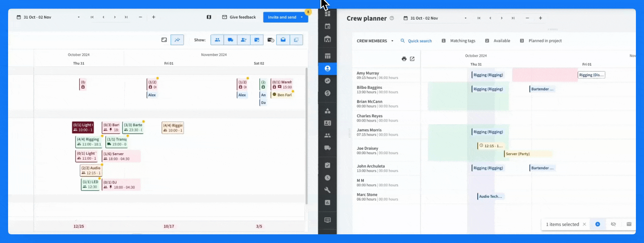644x243 pixels.
Task: Go to previous period in Crew planner
Action: tap(490, 18)
